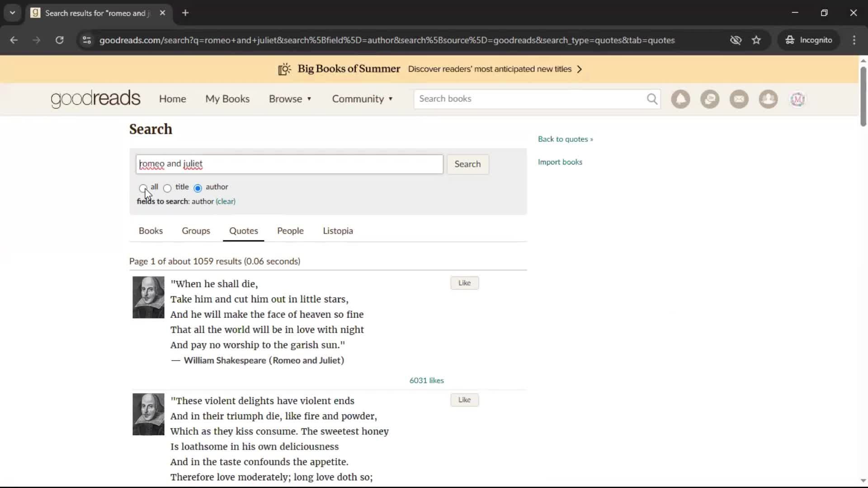Switch to the People tab
The width and height of the screenshot is (868, 488).
tap(290, 231)
